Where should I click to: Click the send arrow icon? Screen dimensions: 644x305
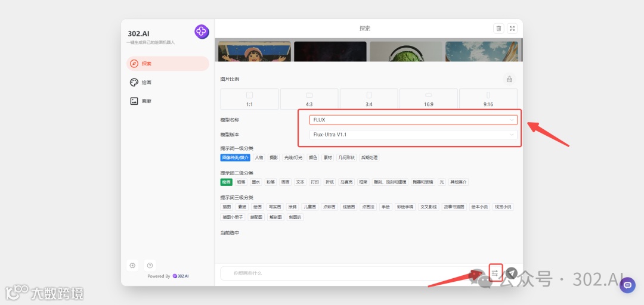512,273
